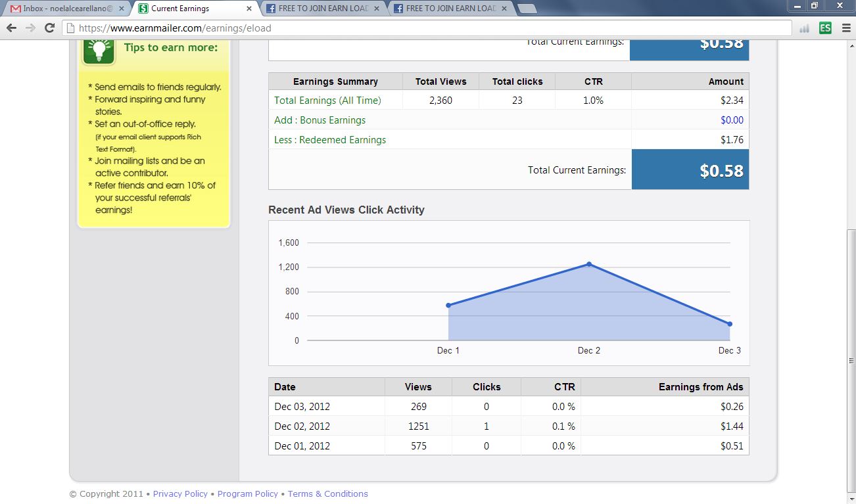Go back to the previous page
Image resolution: width=856 pixels, height=504 pixels.
(x=11, y=28)
